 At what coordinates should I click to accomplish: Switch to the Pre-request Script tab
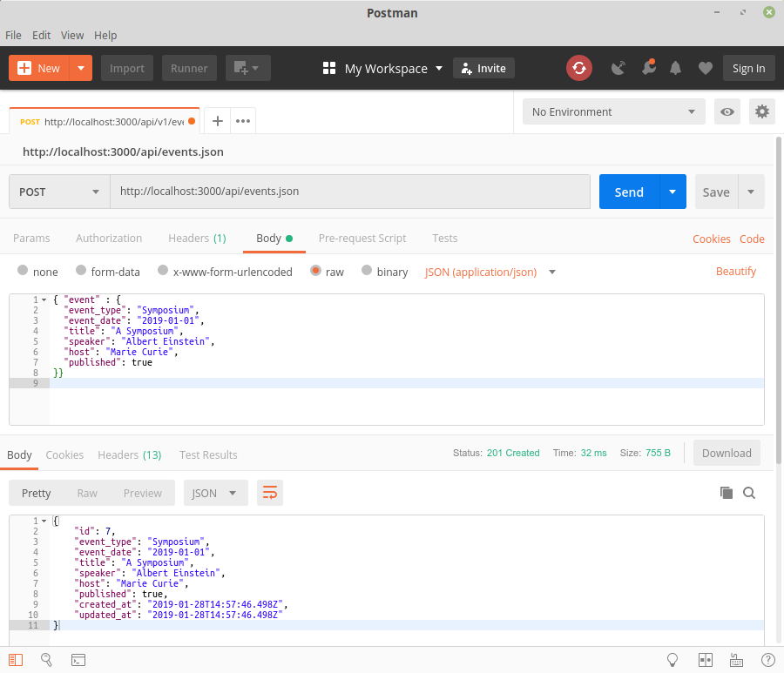362,238
